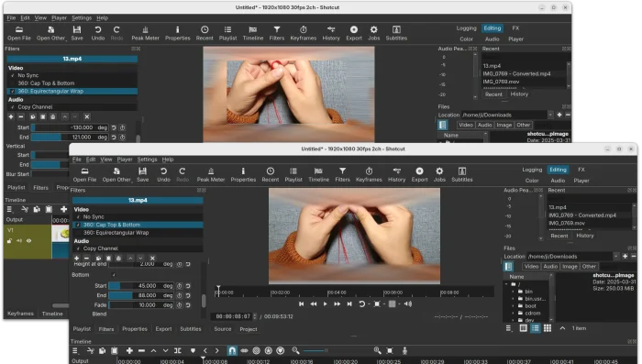642x364 pixels.
Task: Click the scissors cut icon in the front timeline toolbar
Action: [x=91, y=350]
